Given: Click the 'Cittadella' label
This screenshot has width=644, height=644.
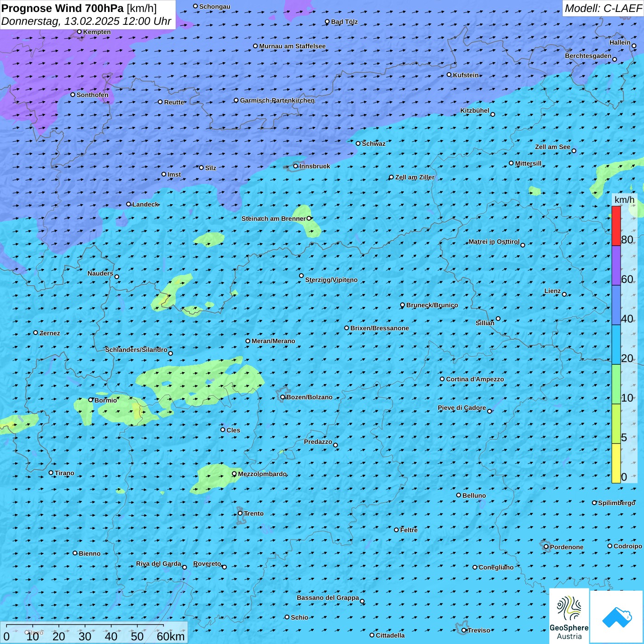Looking at the screenshot, I should (x=390, y=635).
